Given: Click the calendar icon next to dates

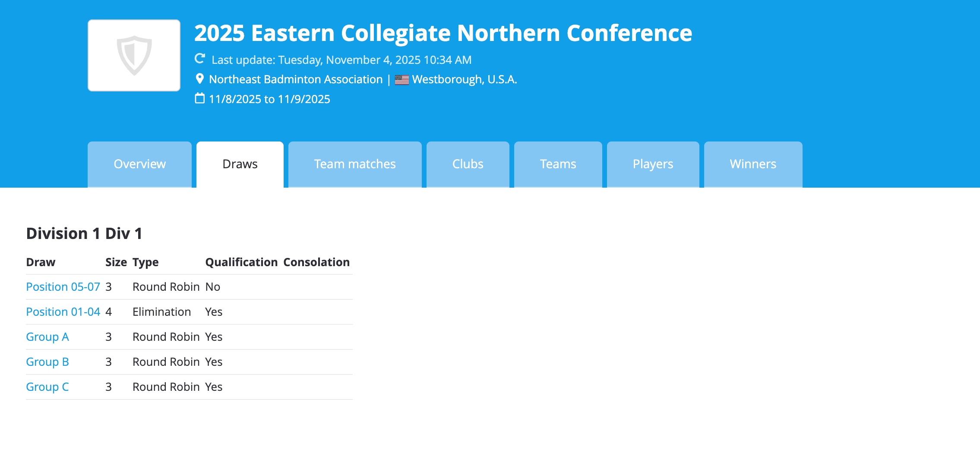Looking at the screenshot, I should point(199,98).
